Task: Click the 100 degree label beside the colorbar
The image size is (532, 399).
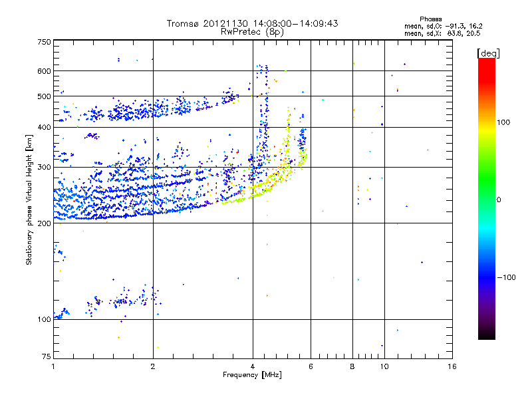Action: (x=503, y=122)
